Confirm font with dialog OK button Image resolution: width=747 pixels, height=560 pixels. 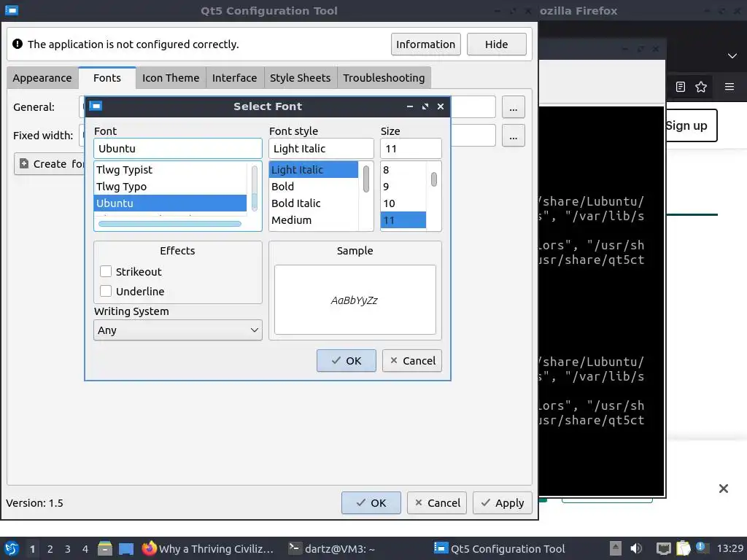coord(347,360)
